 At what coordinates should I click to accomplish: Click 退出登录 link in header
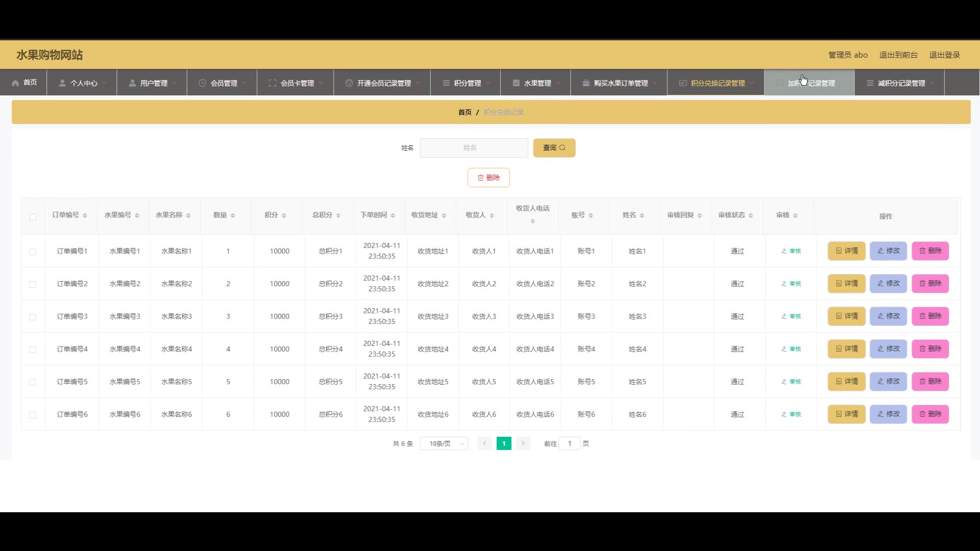coord(944,55)
